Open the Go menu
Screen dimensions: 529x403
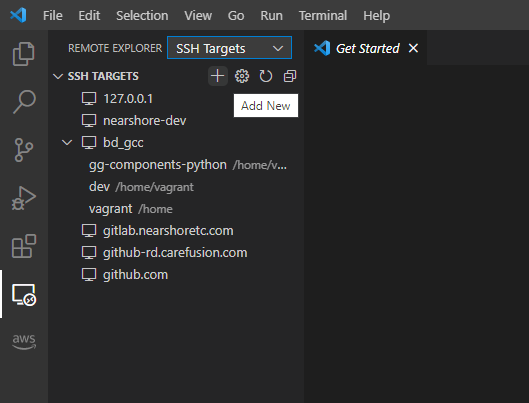(236, 16)
